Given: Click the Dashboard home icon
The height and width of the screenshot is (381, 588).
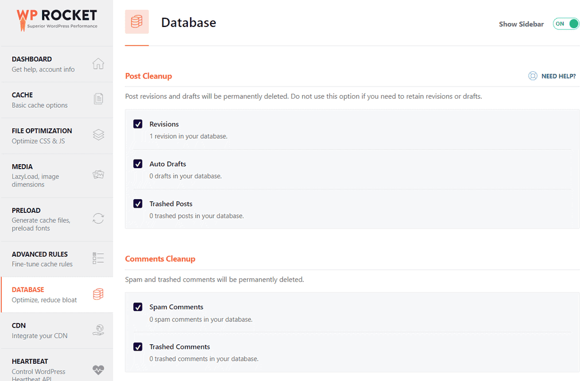Looking at the screenshot, I should click(98, 64).
